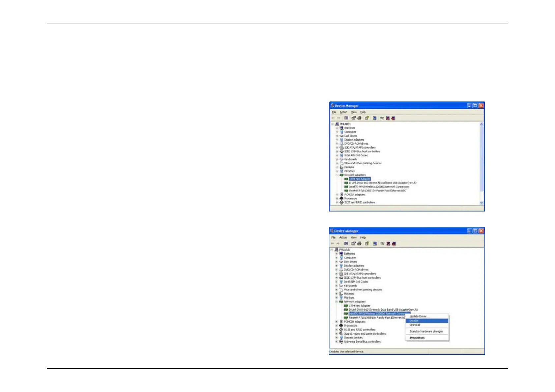Click Disable toolbar icon in window with 1394 highlighted
The width and height of the screenshot is (555, 392).
[394, 118]
